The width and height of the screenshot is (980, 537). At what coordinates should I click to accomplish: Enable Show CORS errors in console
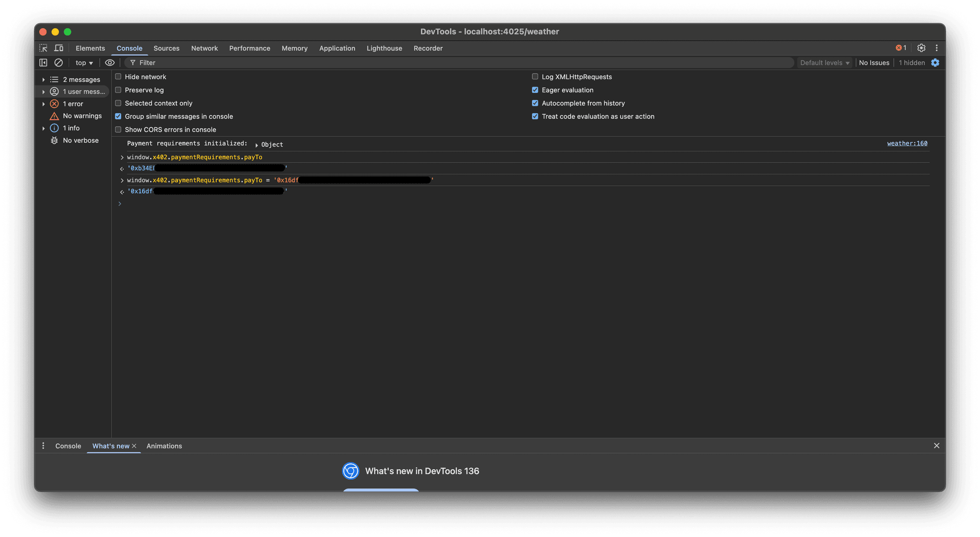click(x=118, y=130)
